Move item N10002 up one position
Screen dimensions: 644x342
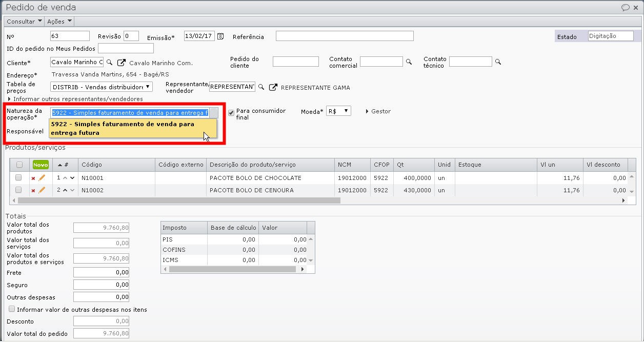pyautogui.click(x=65, y=190)
